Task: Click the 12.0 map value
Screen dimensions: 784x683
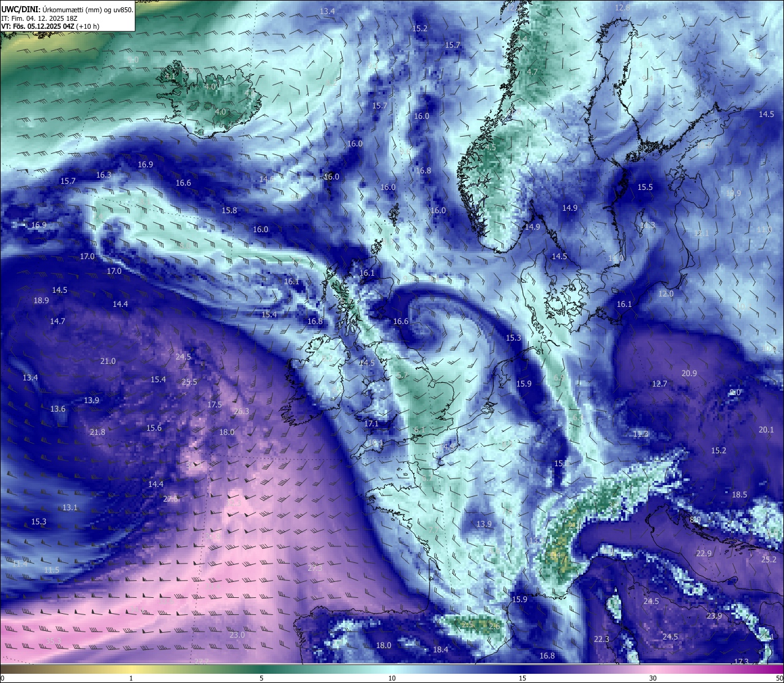Action: point(666,293)
